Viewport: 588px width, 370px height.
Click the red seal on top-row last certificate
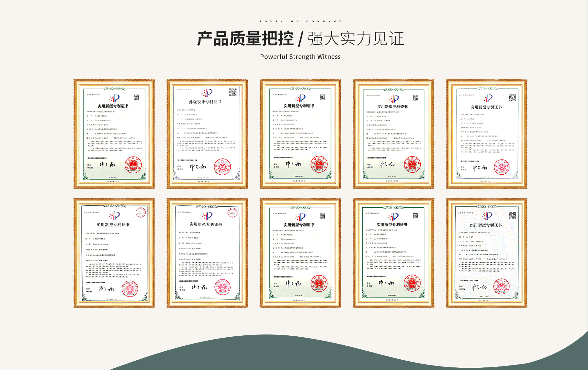tap(501, 167)
